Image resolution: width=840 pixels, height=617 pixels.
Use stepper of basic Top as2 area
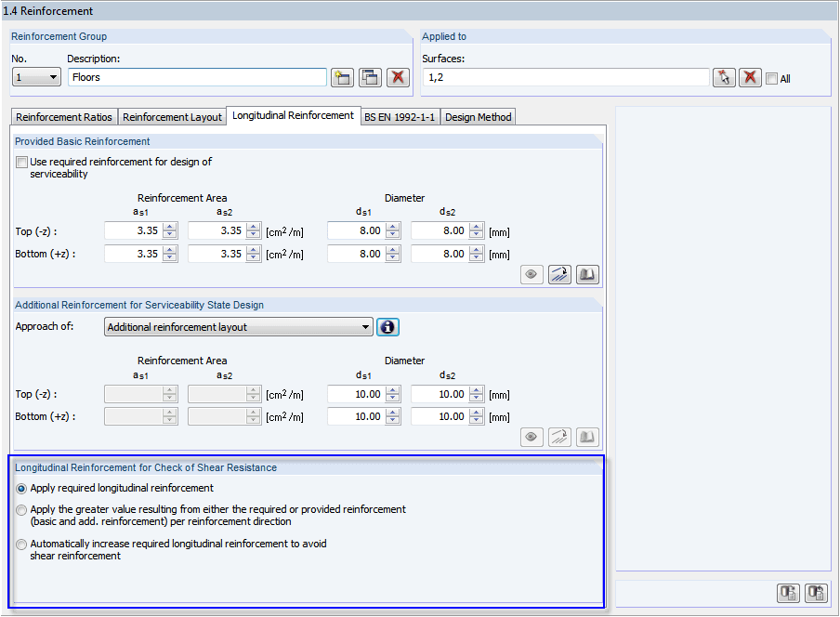pyautogui.click(x=254, y=230)
